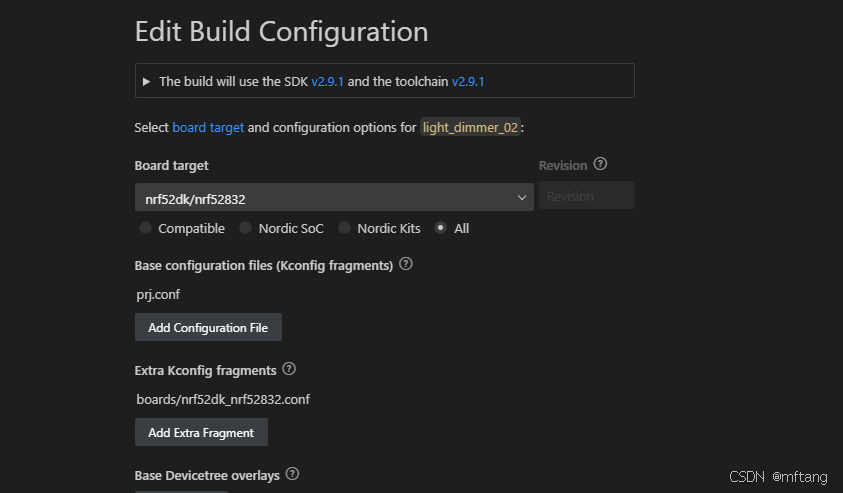Screen dimensions: 843x493
Task: Click the light_dimmer_02 application name
Action: 470,128
